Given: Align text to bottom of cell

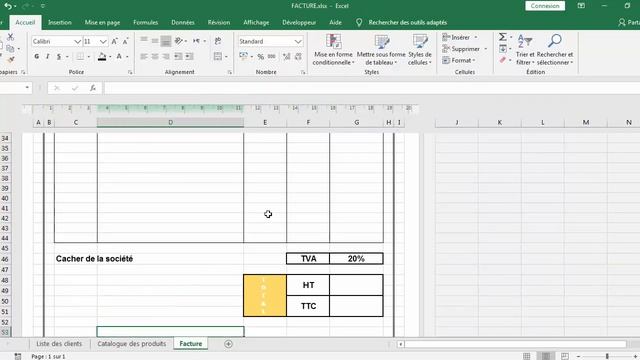Looking at the screenshot, I should (x=166, y=41).
